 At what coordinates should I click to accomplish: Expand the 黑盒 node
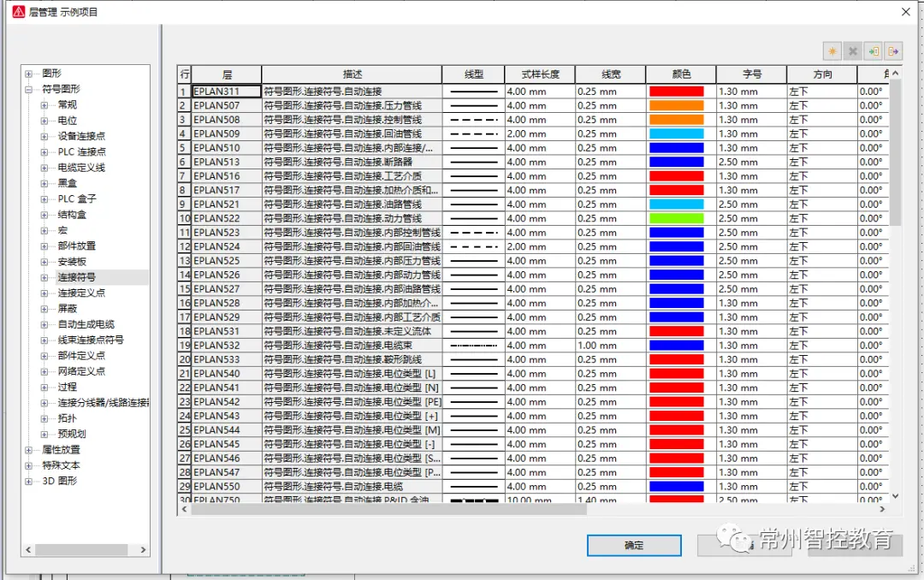[44, 183]
